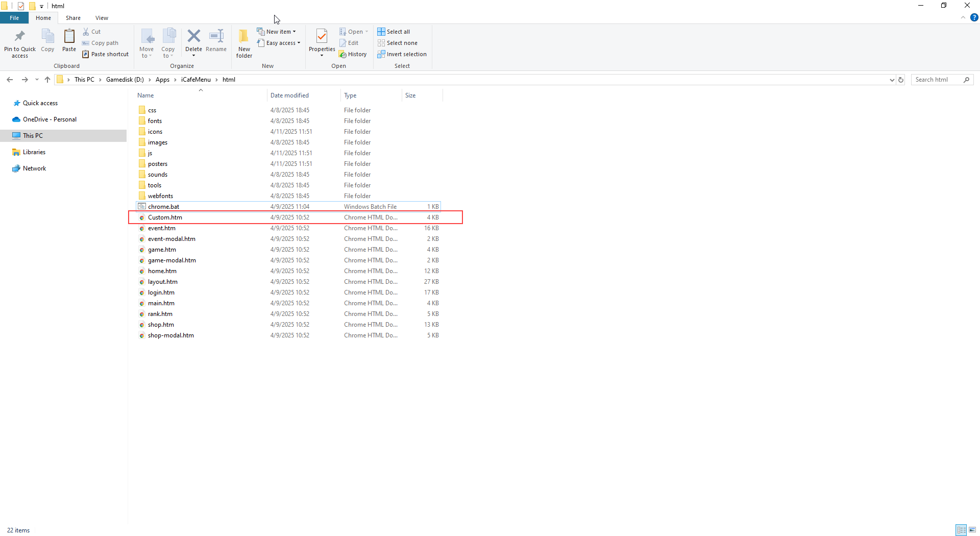980x536 pixels.
Task: Select the Custom.htm file
Action: [165, 217]
